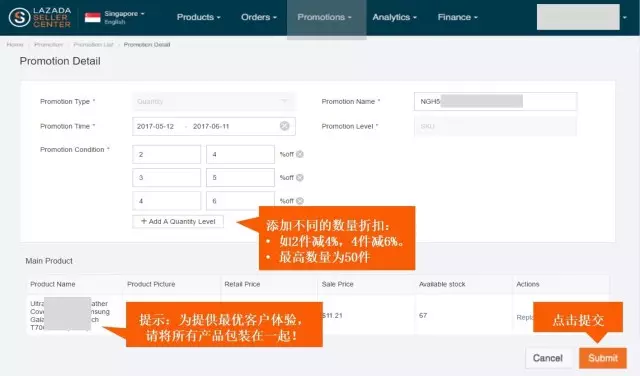Click the discount field containing 6
The width and height of the screenshot is (640, 376).
tap(240, 200)
